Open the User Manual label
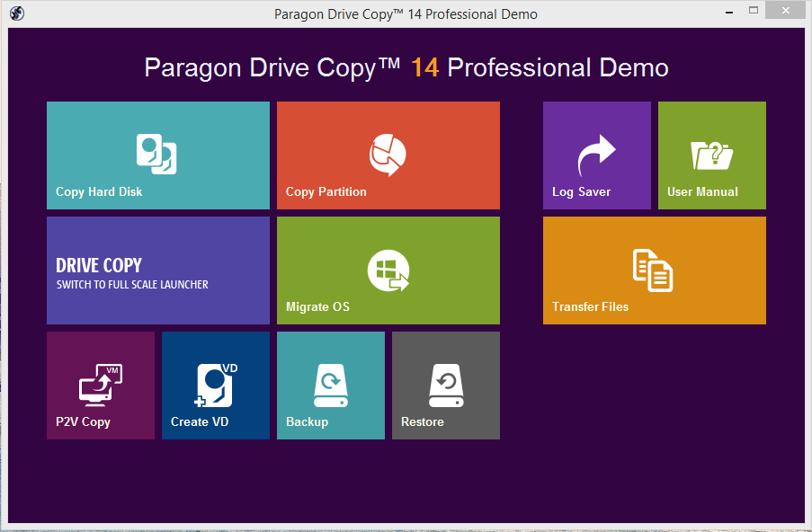The height and width of the screenshot is (532, 812). 702,192
